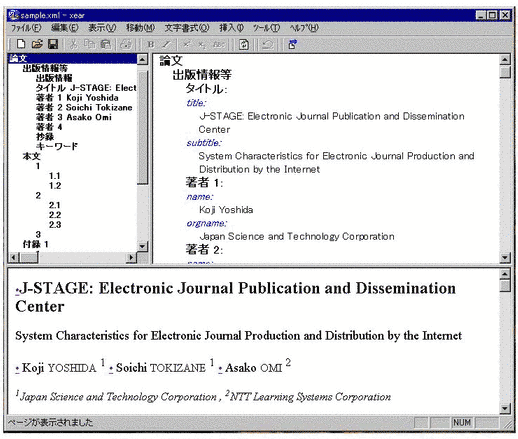Image resolution: width=518 pixels, height=439 pixels.
Task: Paste with the clipboard toolbar icon
Action: [105, 44]
